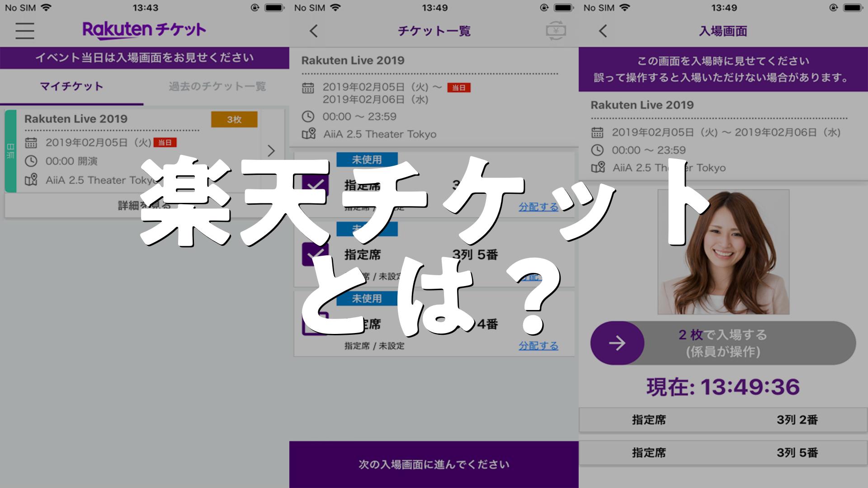Click the clock icon next to 00:00 ~ 23:59
Viewport: 868px width, 488px height.
click(308, 117)
